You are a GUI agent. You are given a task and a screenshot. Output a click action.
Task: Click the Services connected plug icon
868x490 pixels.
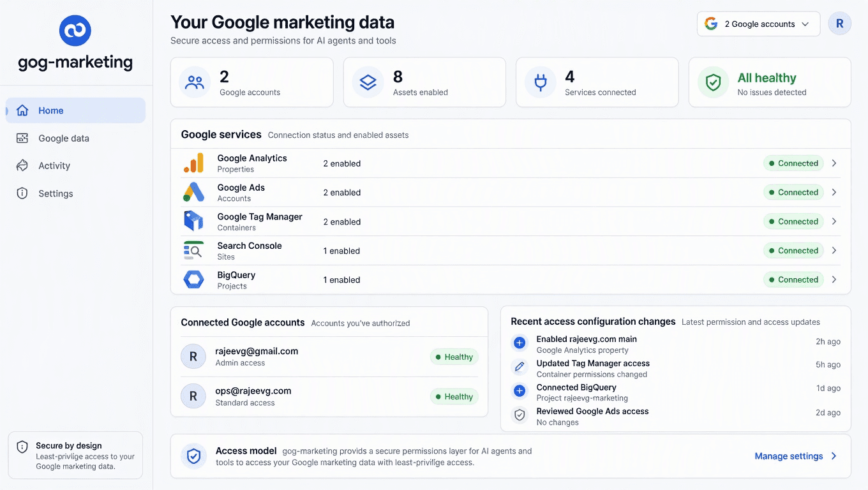tap(540, 82)
